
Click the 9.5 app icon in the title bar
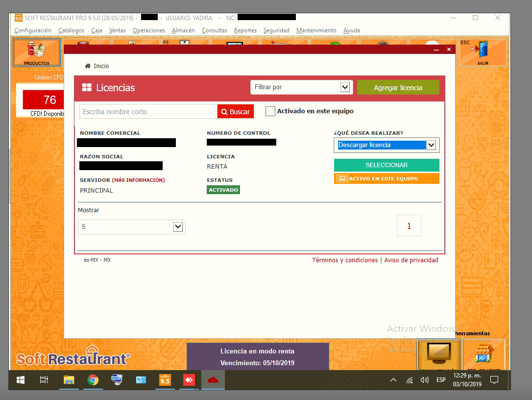[19, 18]
